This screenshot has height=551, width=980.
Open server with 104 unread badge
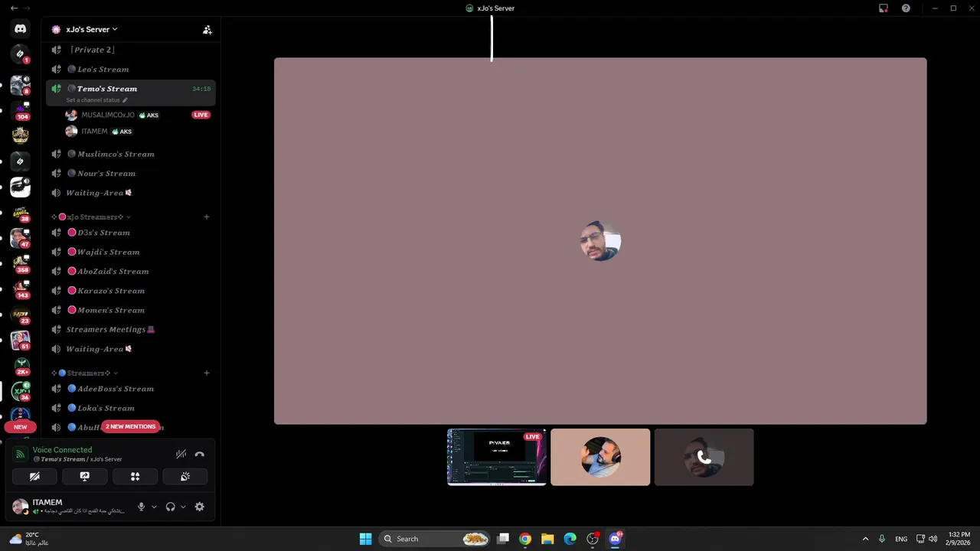pos(21,109)
